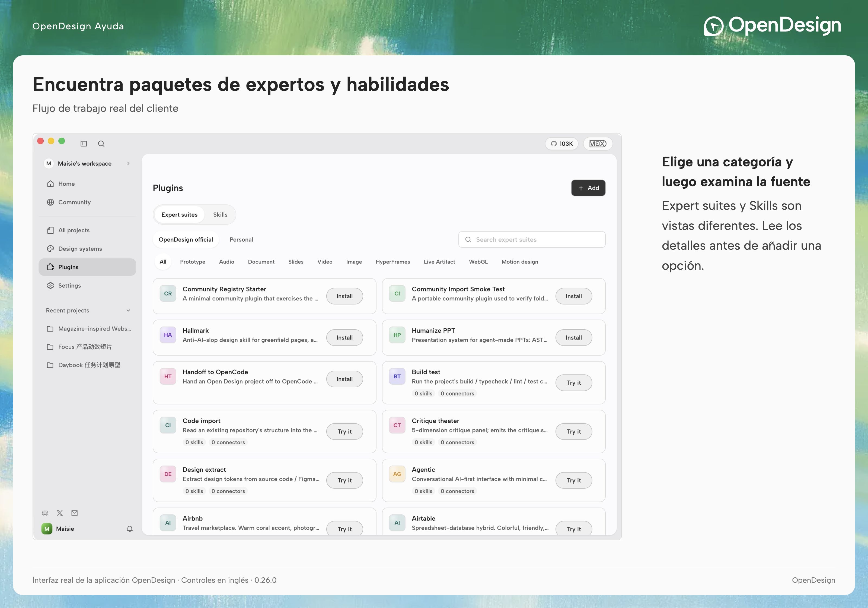Screen dimensions: 868x608
Task: Toggle the sidebar panel icon
Action: point(84,144)
